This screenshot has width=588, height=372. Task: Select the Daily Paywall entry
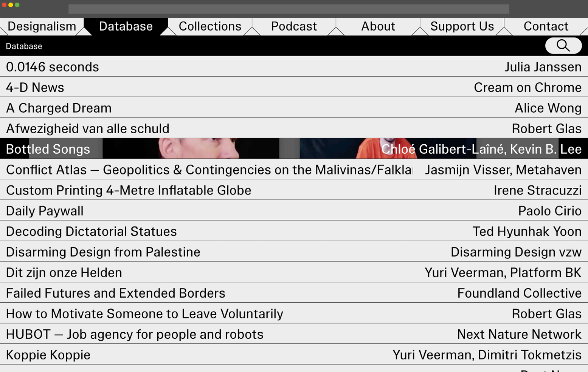[45, 211]
